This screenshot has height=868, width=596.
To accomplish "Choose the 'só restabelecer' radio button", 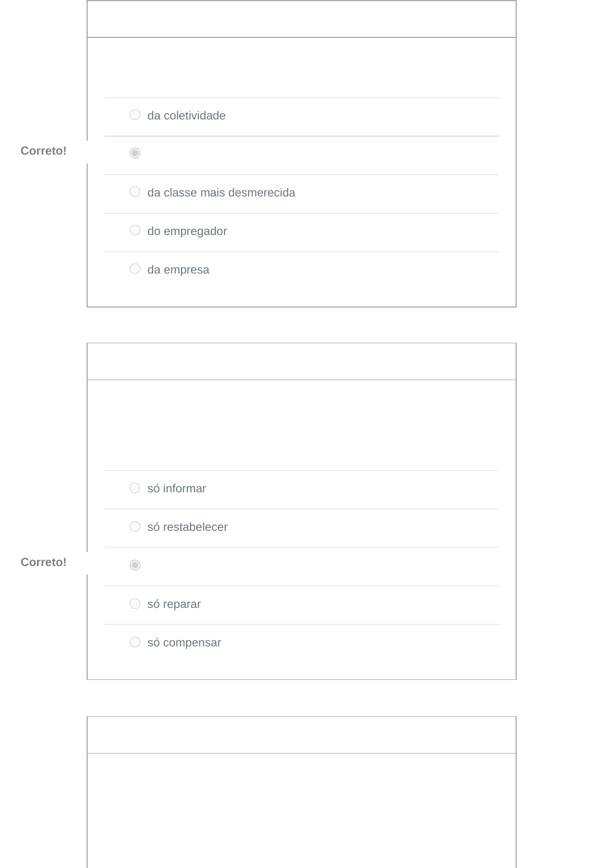I will tap(135, 527).
